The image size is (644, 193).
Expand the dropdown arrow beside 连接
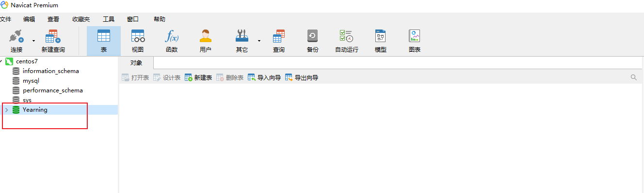click(33, 41)
